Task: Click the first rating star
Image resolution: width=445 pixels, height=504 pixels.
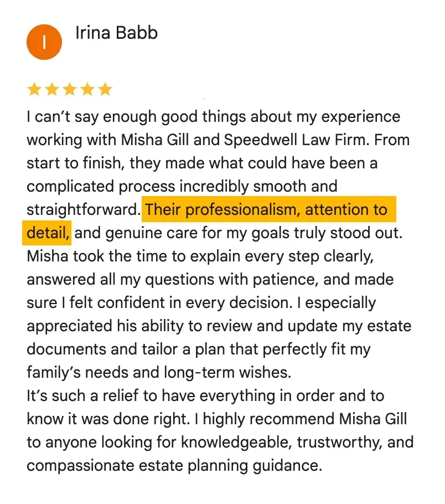Action: coord(34,89)
